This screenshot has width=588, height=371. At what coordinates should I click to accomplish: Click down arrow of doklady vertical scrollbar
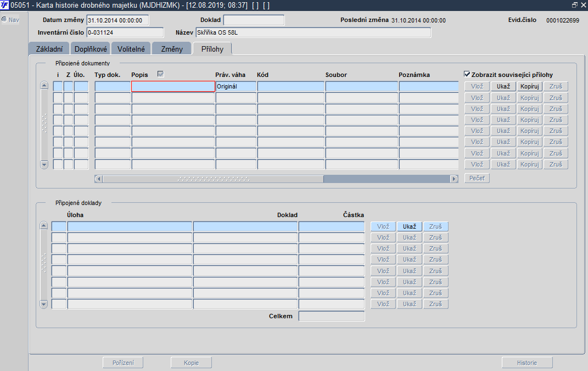[44, 304]
